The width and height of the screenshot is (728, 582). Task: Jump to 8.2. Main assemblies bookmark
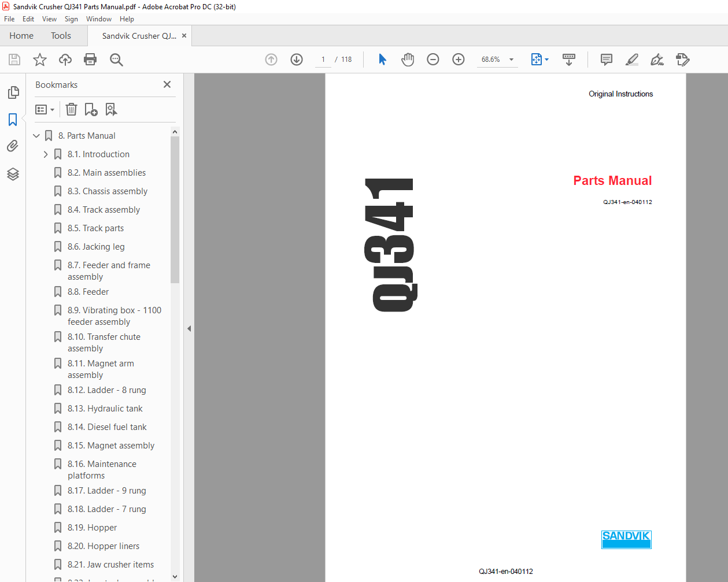(x=106, y=173)
